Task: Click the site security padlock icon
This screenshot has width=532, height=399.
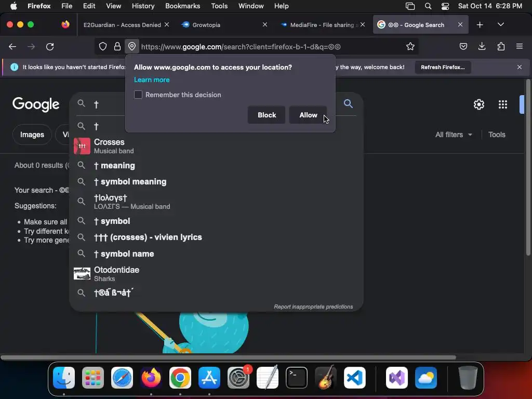Action: pyautogui.click(x=117, y=46)
